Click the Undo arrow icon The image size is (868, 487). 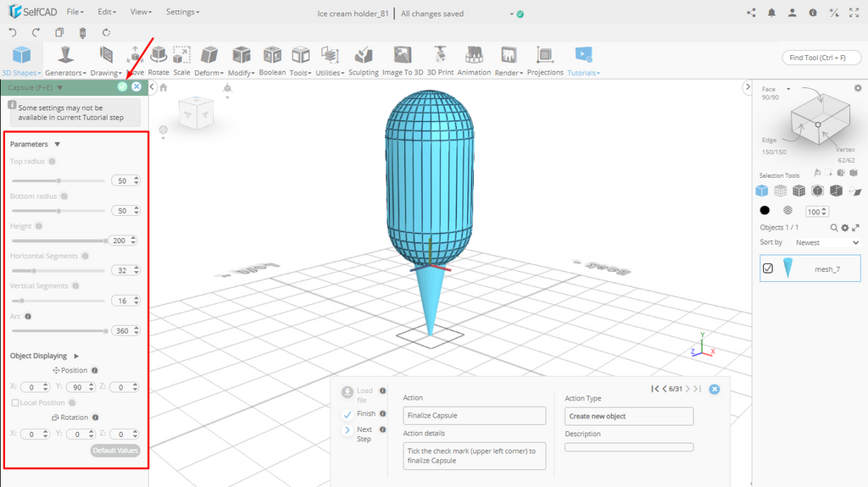(x=14, y=32)
